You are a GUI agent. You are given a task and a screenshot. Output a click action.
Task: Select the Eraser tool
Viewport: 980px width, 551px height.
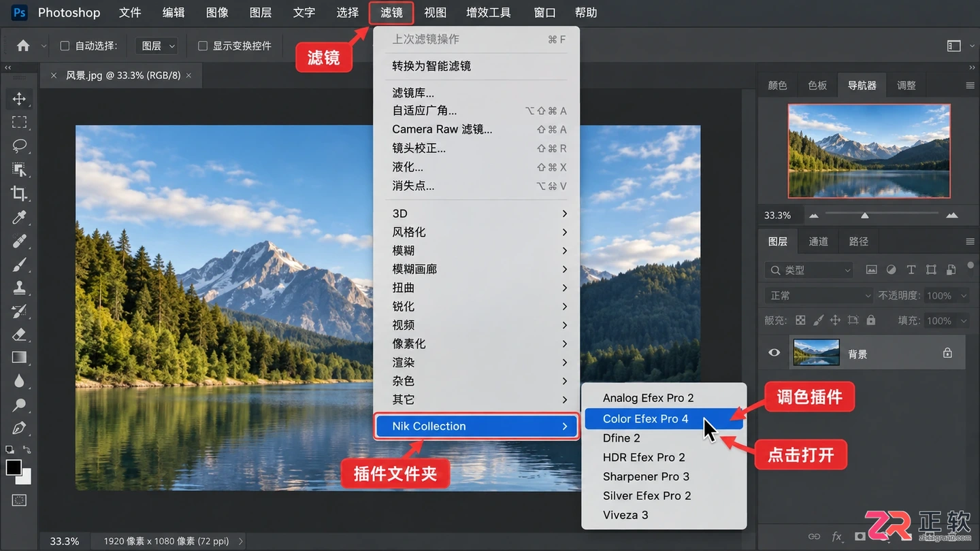click(19, 335)
